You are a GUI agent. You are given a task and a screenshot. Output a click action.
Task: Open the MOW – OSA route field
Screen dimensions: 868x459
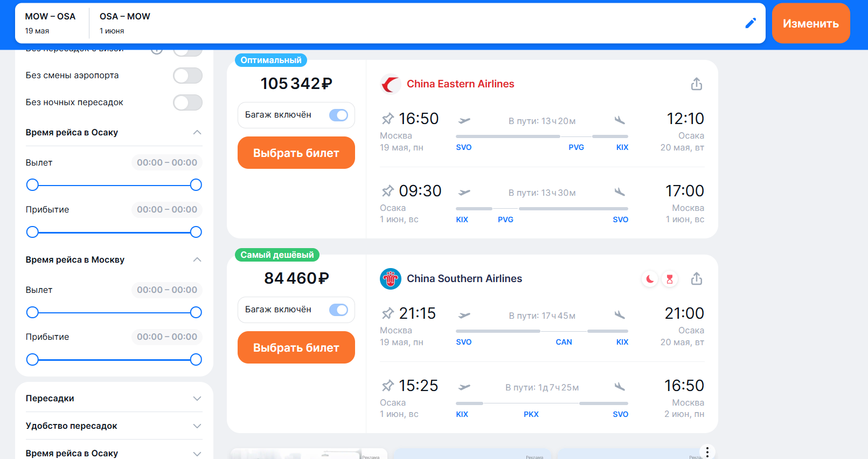point(51,23)
